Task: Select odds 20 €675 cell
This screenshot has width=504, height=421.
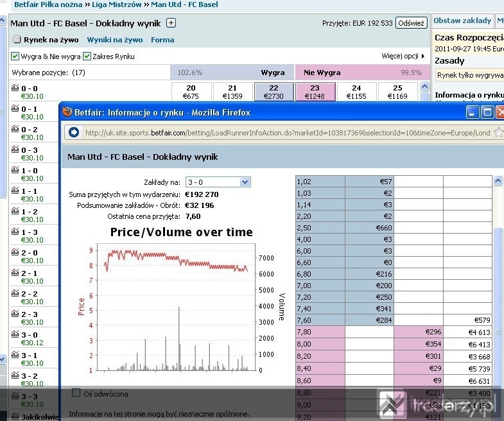Action: pyautogui.click(x=191, y=92)
